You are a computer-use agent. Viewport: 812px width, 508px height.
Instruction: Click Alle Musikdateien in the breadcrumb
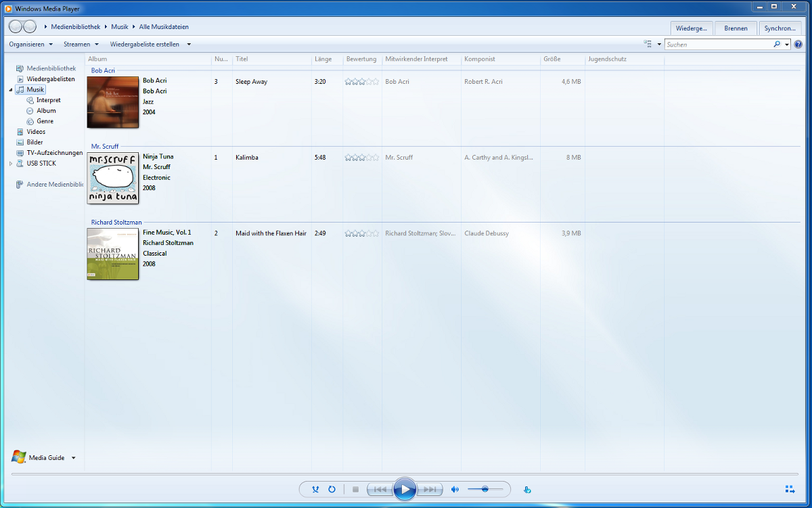(164, 27)
